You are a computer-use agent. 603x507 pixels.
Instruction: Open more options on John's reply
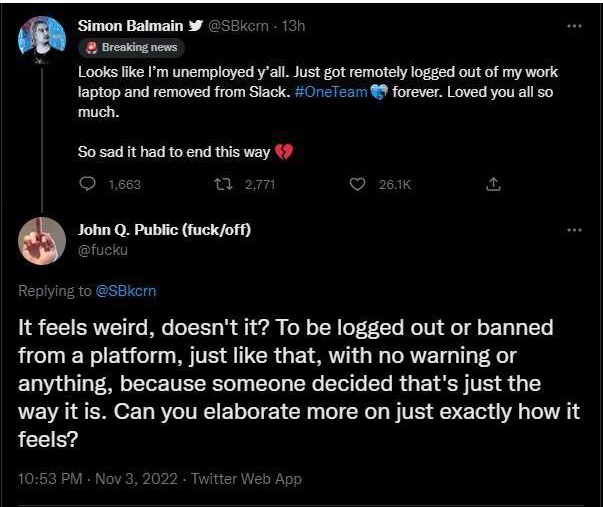tap(573, 230)
